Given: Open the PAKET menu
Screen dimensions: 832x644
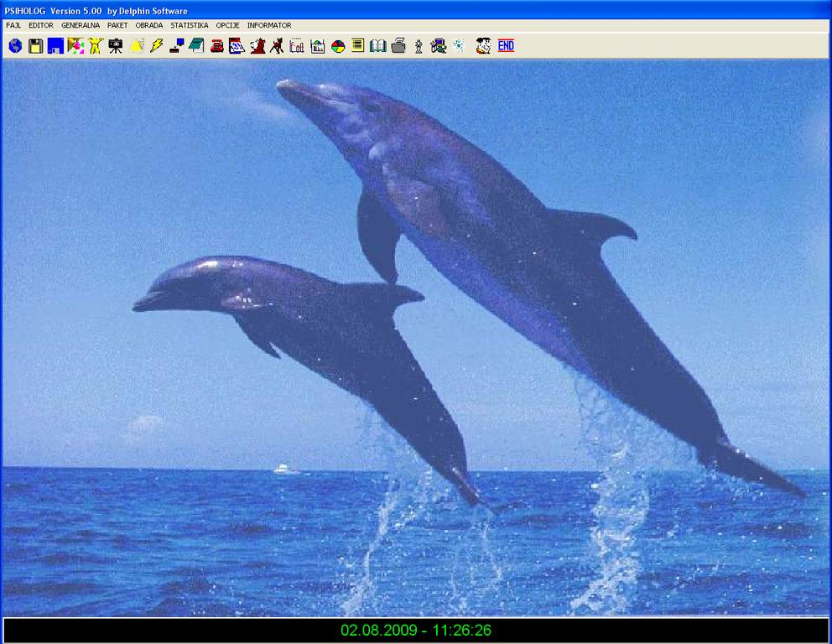Looking at the screenshot, I should pyautogui.click(x=117, y=25).
